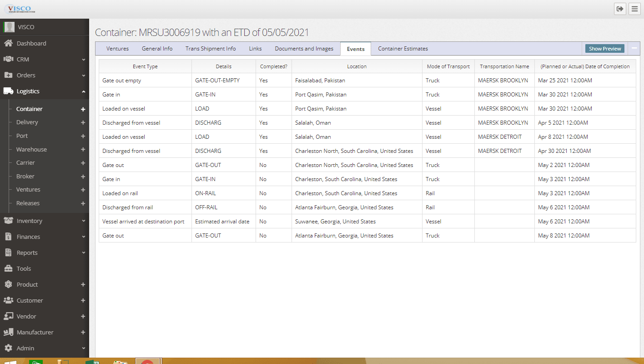Collapse the Logistics section chevron
Screen dimensions: 644x364
coord(83,91)
